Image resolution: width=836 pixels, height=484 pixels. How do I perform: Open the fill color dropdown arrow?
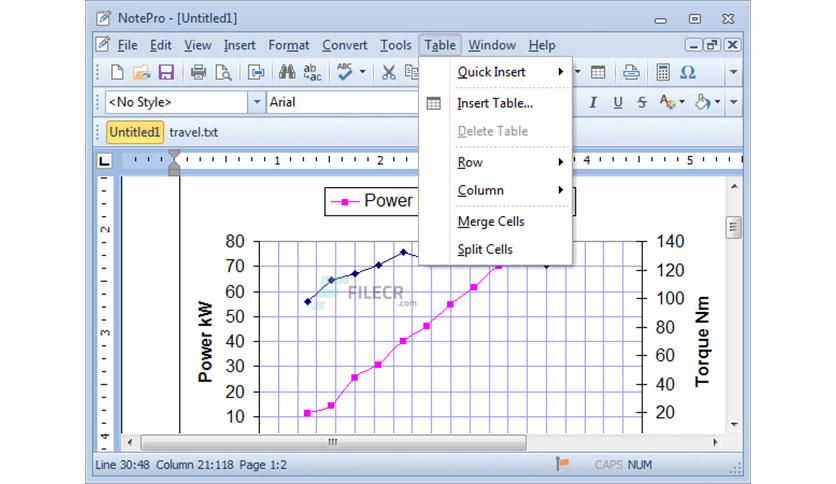point(717,102)
